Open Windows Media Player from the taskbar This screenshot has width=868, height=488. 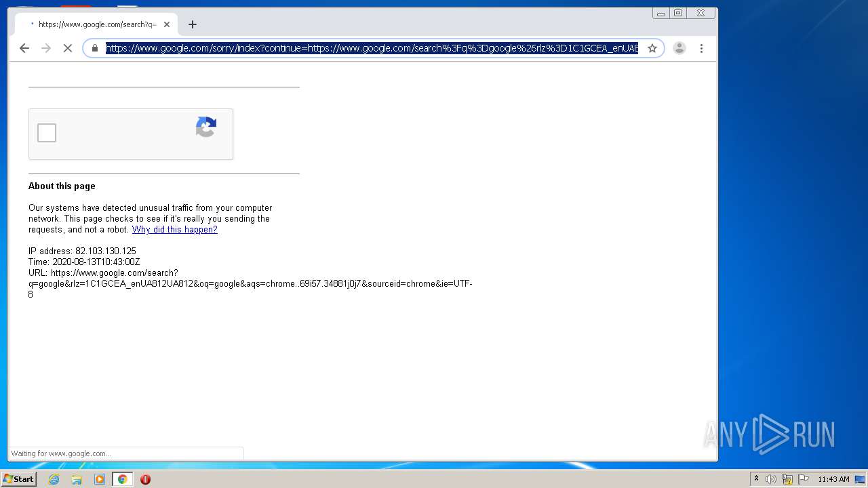100,479
